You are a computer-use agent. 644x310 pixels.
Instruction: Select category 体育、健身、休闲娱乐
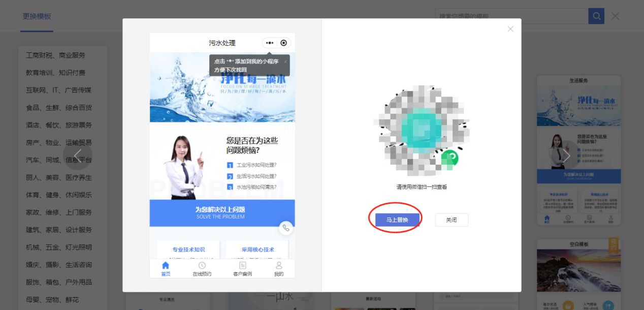tap(59, 195)
